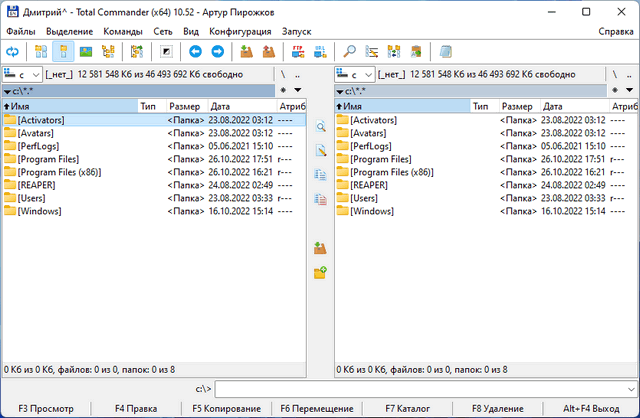Screen dimensions: 640x418
Task: Expand the command line history dropdown
Action: coord(629,388)
